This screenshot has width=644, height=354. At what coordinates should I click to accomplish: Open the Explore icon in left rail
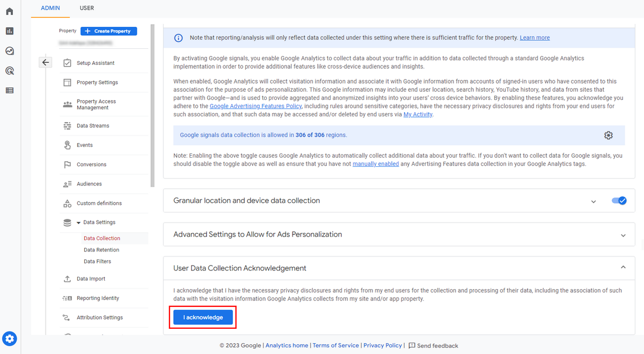10,51
